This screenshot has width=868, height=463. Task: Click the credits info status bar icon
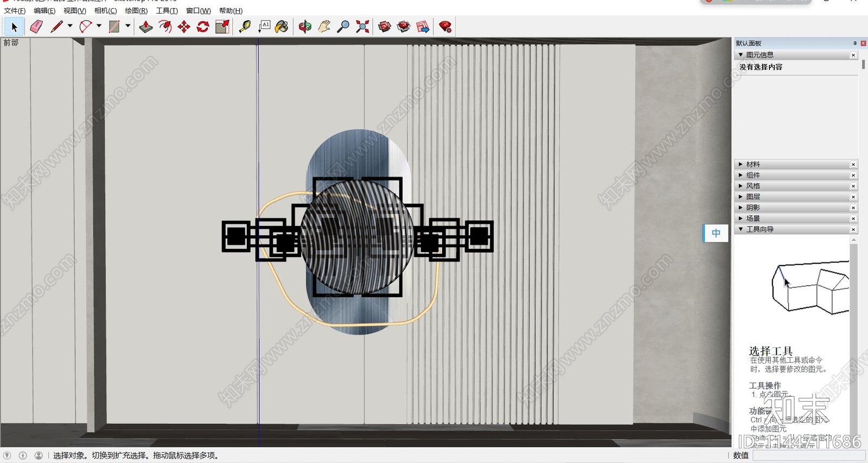tap(23, 455)
